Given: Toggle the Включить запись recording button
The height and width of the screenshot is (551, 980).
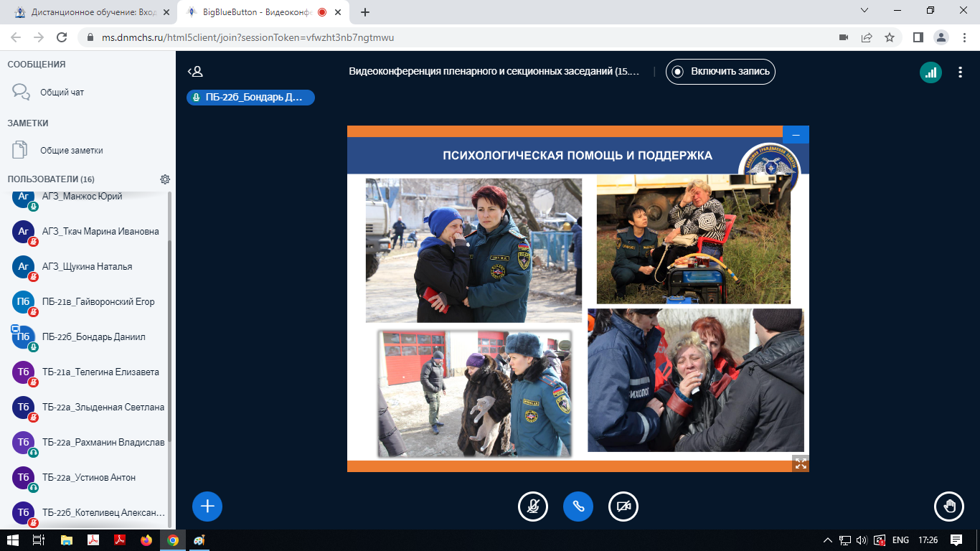Looking at the screenshot, I should [720, 72].
